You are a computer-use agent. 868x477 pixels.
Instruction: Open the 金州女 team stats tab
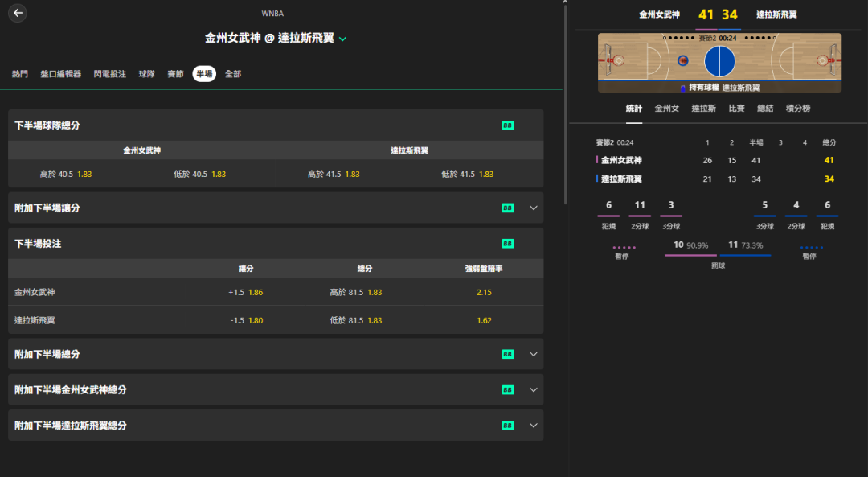[666, 109]
